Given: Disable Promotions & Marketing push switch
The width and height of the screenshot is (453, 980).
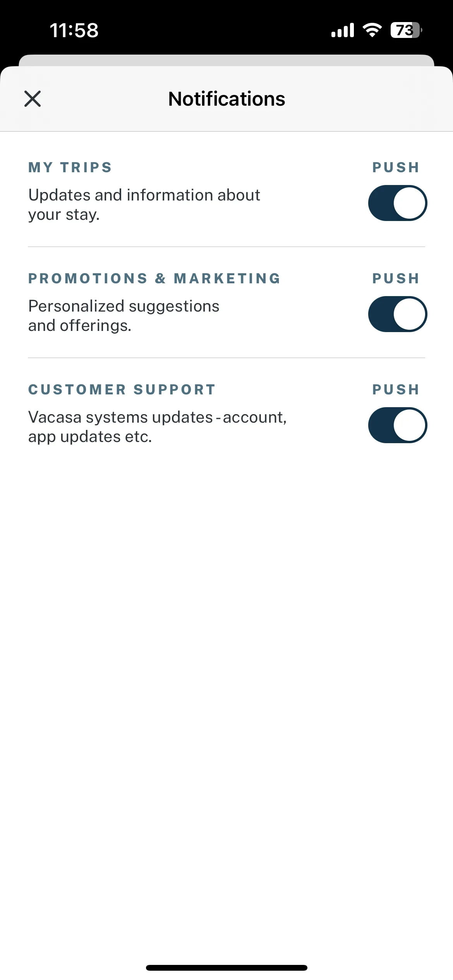Looking at the screenshot, I should (x=398, y=314).
